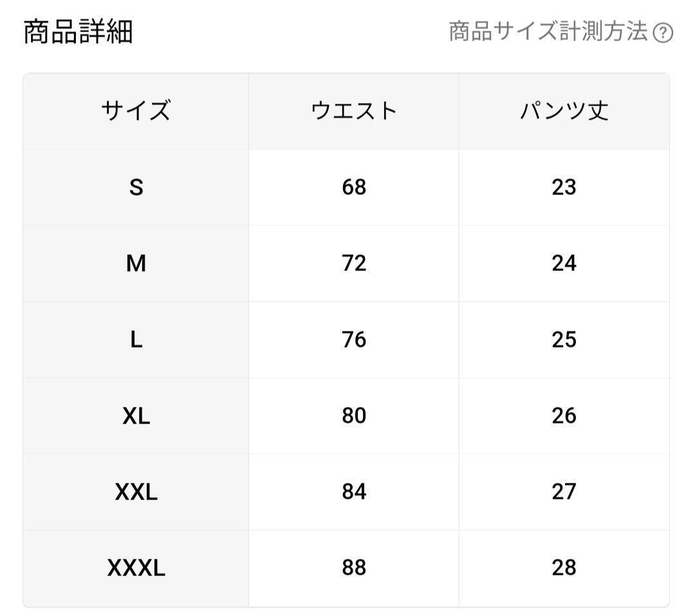Click waist value 72 cell
Viewport: 695px width, 616px height.
(x=354, y=263)
